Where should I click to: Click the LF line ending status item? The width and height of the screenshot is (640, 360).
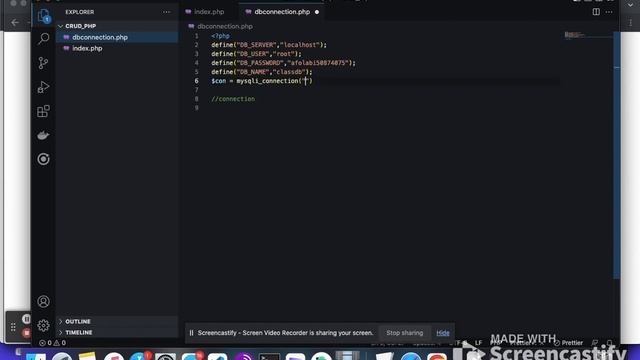tap(478, 343)
